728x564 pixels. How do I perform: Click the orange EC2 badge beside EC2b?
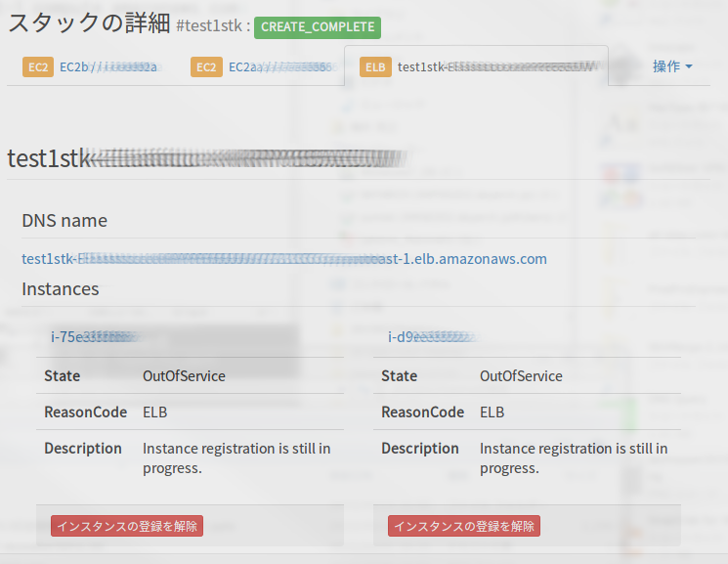(x=38, y=66)
